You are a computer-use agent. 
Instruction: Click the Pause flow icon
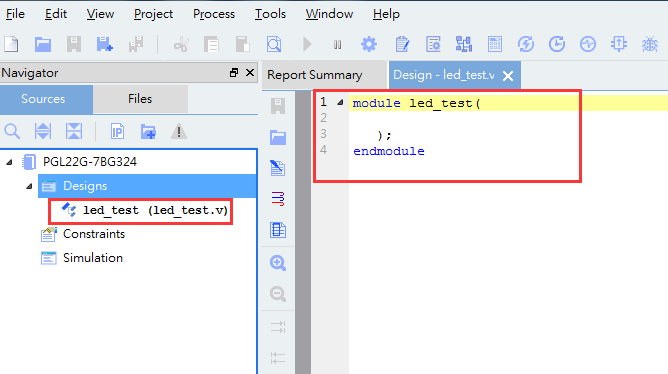[x=337, y=44]
